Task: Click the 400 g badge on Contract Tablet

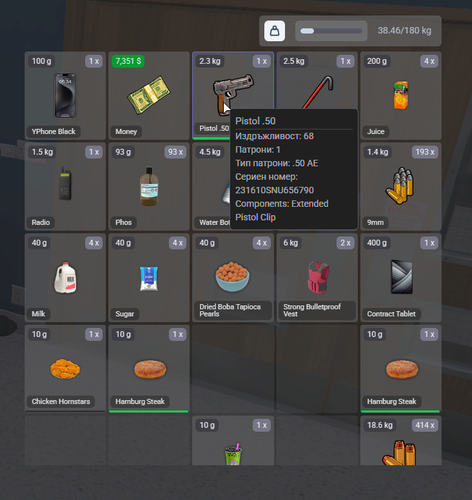Action: tap(377, 243)
